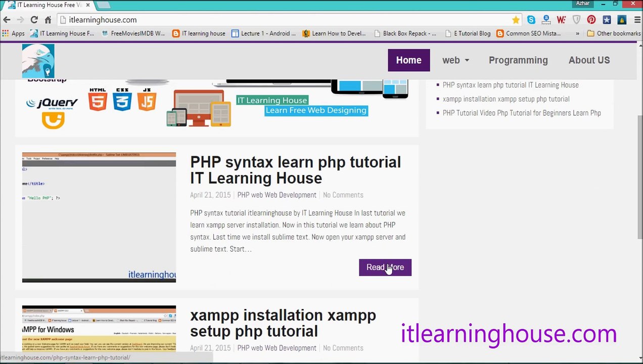
Task: Open the 'Lecture 1 - Android' bookmark
Action: tap(263, 33)
